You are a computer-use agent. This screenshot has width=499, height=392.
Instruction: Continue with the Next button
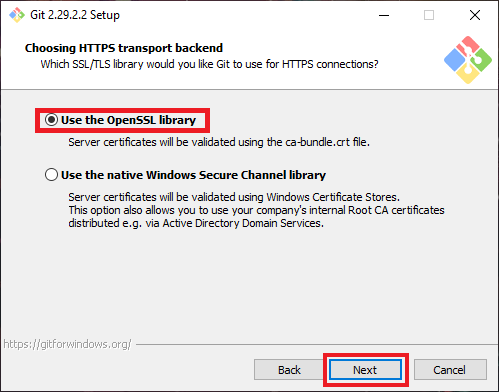365,370
